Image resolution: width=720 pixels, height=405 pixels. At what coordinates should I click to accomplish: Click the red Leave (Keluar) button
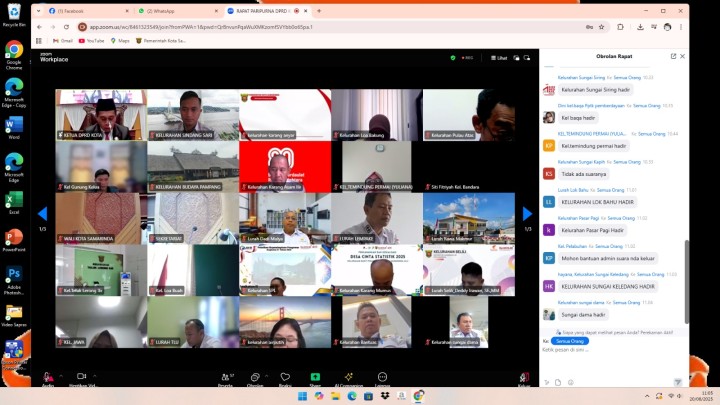524,377
